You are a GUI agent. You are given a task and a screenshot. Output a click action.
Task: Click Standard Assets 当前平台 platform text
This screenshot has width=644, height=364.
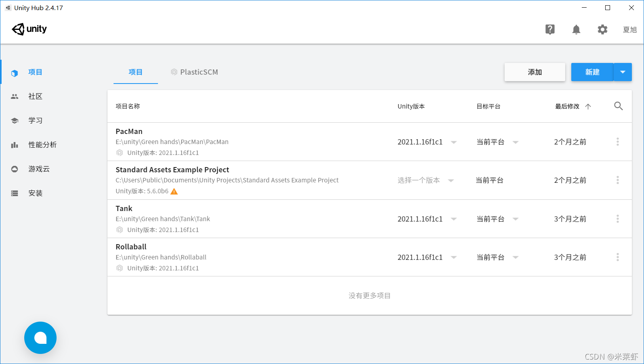coord(490,180)
